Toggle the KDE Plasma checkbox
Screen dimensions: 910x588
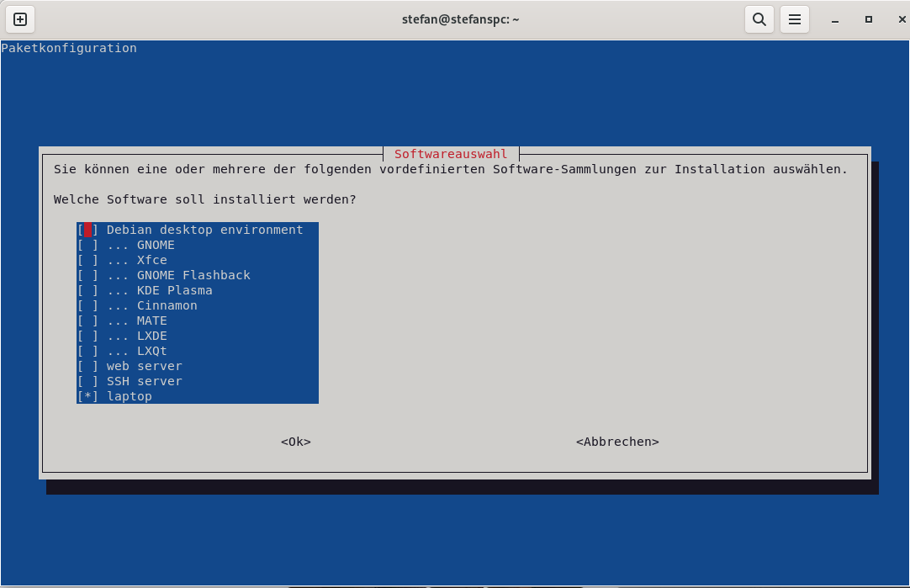point(87,290)
